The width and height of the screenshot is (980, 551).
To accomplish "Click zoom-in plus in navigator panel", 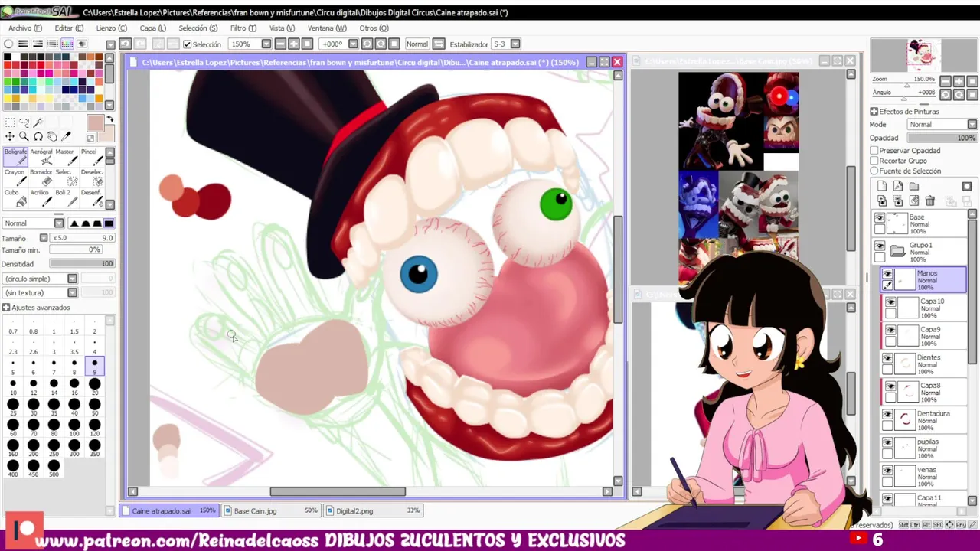I will point(959,80).
